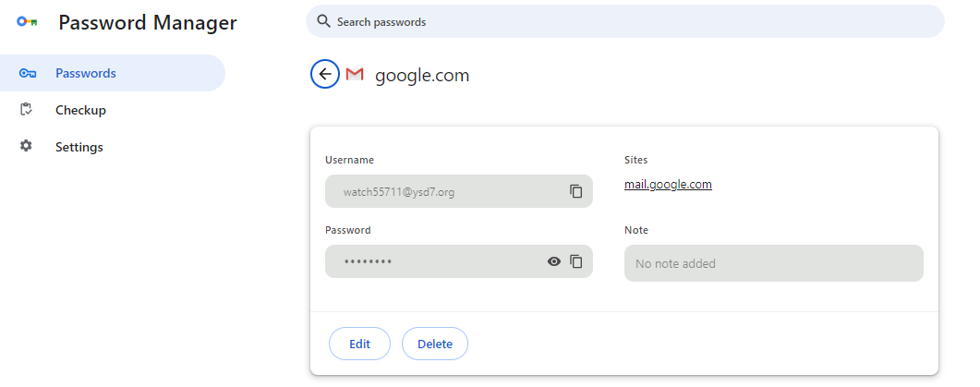Image resolution: width=980 pixels, height=387 pixels.
Task: Delete this saved google.com password
Action: [x=435, y=344]
